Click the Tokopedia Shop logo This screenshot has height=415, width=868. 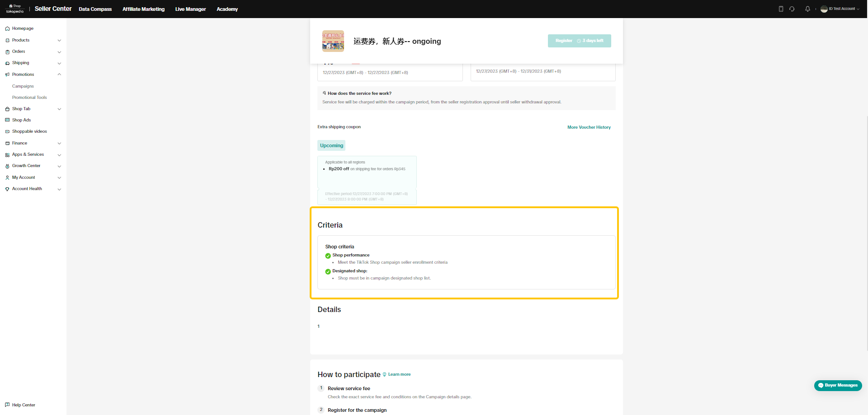click(15, 9)
